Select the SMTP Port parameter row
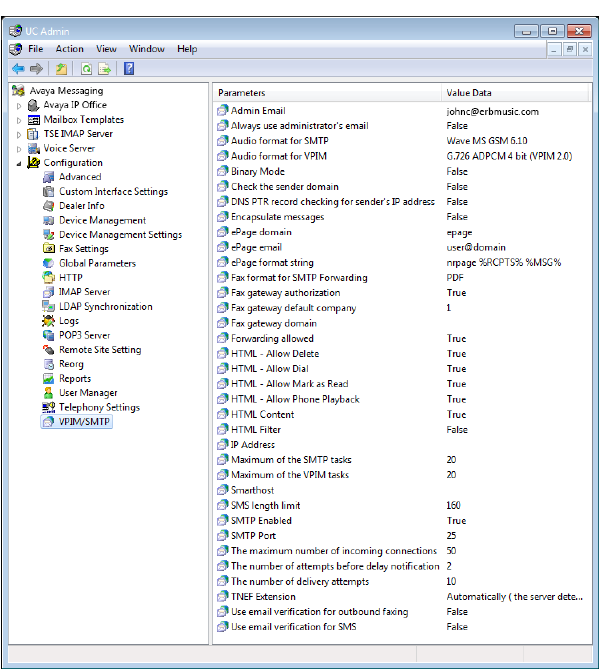The height and width of the screenshot is (669, 599). coord(402,535)
